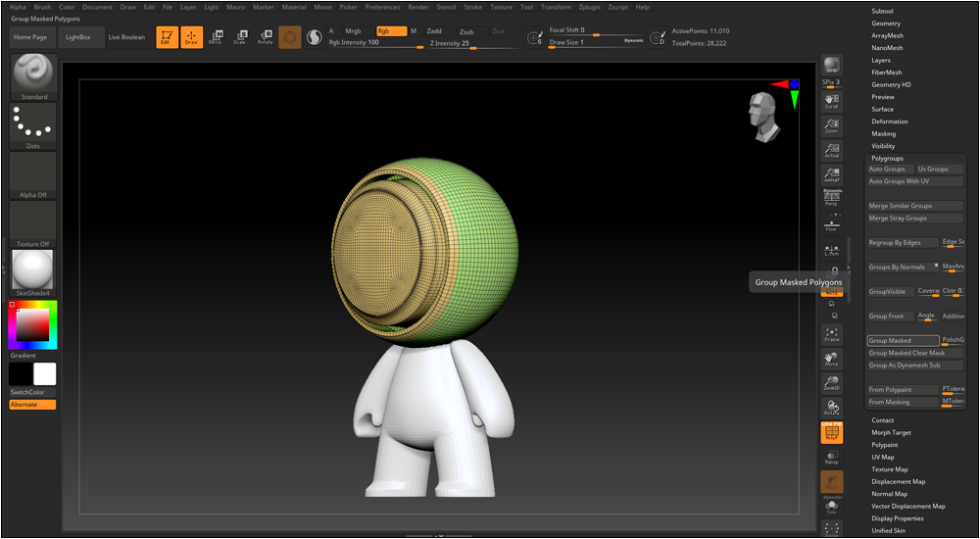Open the Transform menu
The width and height of the screenshot is (980, 539).
click(x=555, y=7)
